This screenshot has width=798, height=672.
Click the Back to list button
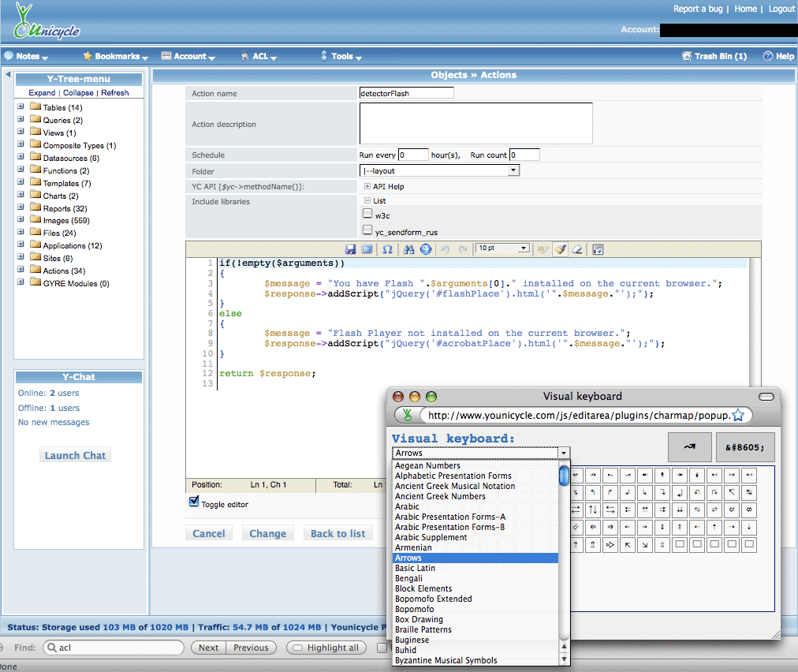click(x=337, y=533)
